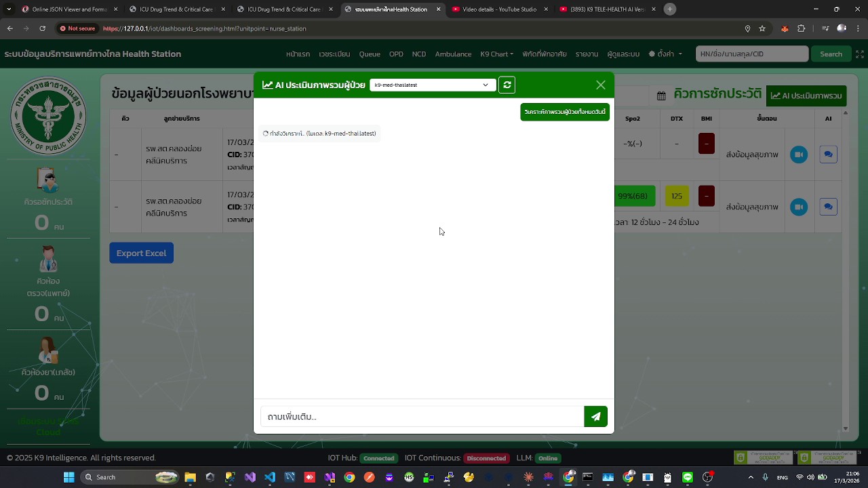868x488 pixels.
Task: Open Ambulance menu item
Action: [453, 54]
